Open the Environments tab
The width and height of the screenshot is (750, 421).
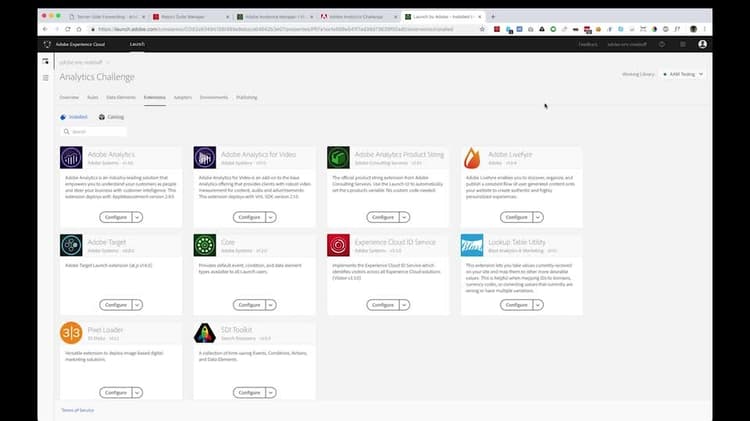point(214,97)
